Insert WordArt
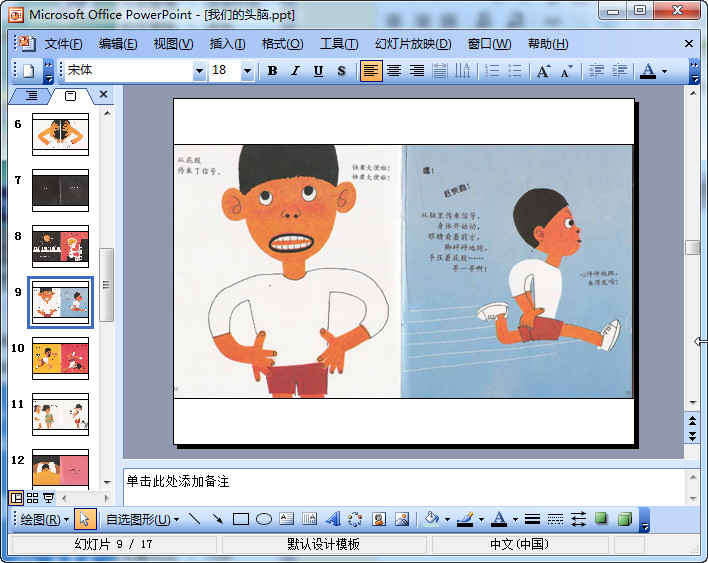This screenshot has height=563, width=708. 333,519
